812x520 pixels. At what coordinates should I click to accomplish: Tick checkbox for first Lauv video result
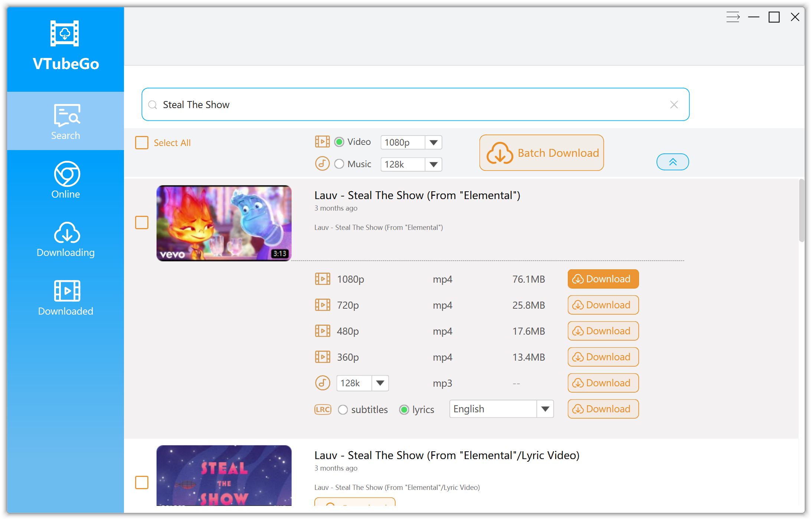pos(142,222)
